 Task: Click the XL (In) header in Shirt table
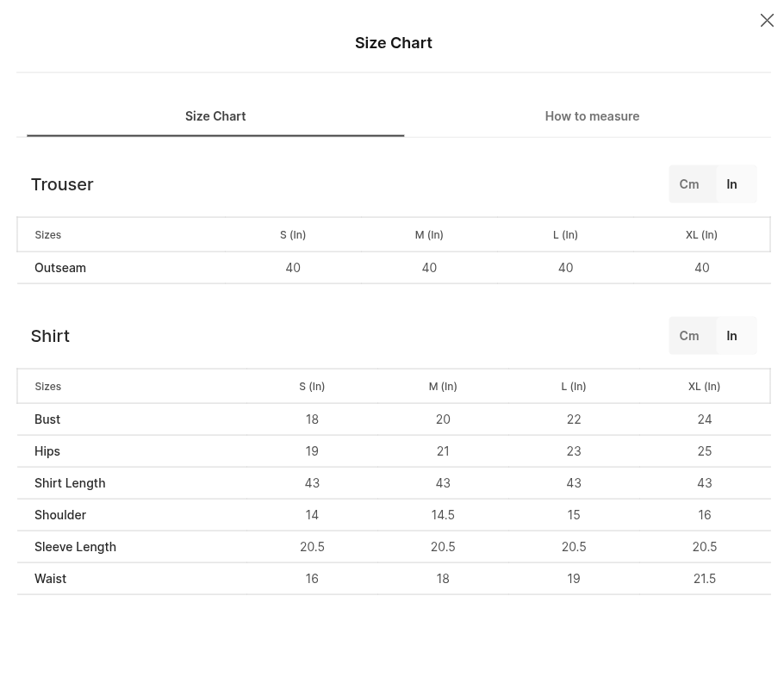tap(704, 387)
